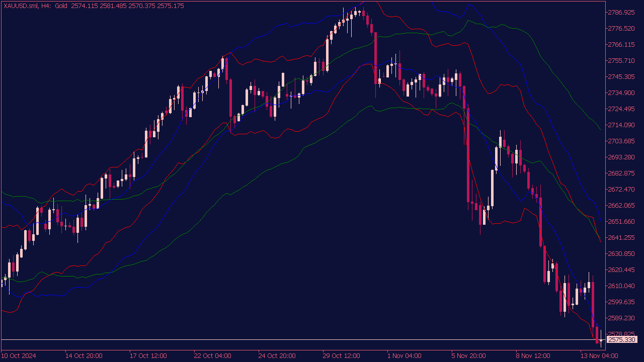Click the current price label 2575.330
This screenshot has height=362, width=644.
click(x=622, y=340)
